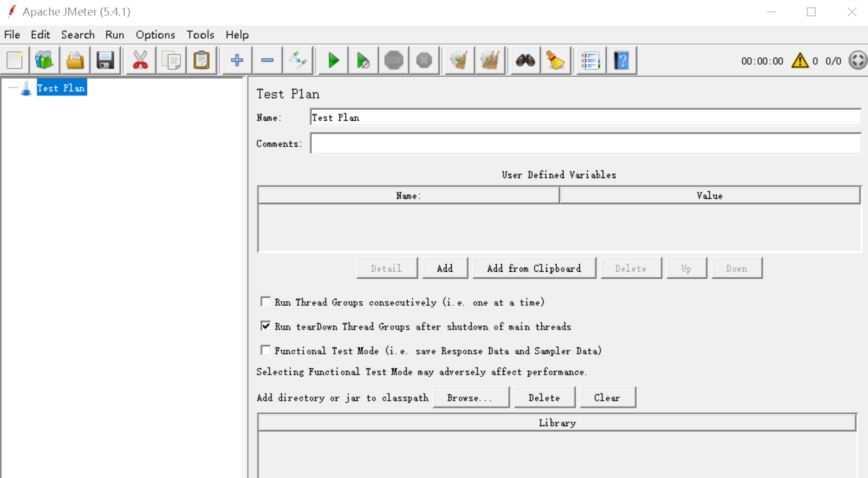This screenshot has width=868, height=478.
Task: Click the 0/0 active threads counter
Action: coord(833,61)
